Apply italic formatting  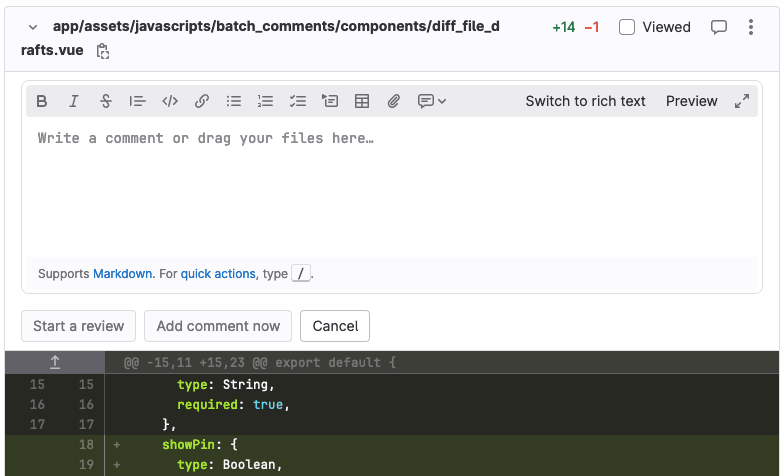pos(74,101)
